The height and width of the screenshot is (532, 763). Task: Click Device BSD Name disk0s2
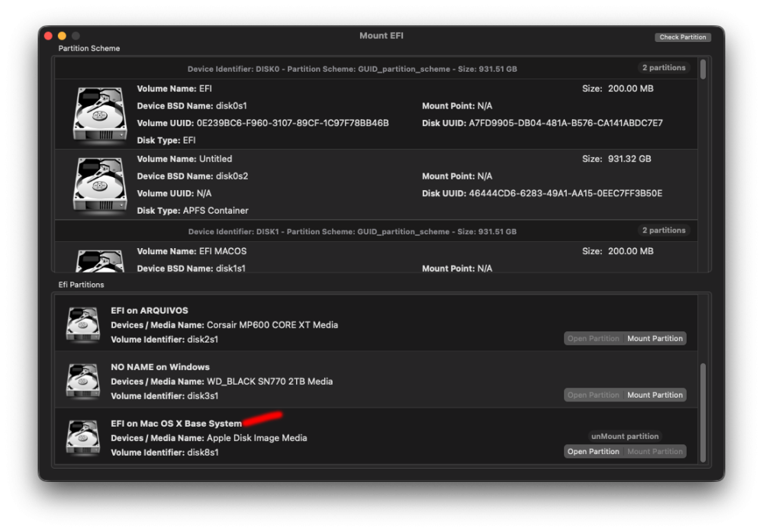(x=192, y=176)
